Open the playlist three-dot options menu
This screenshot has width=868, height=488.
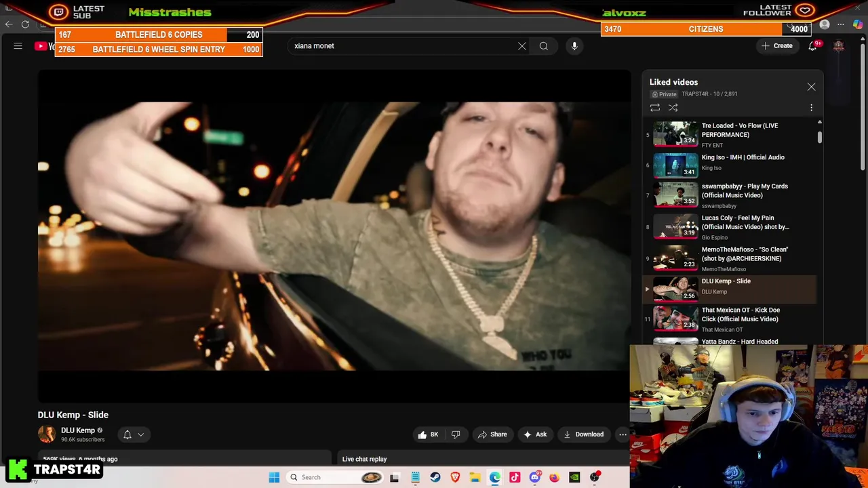pyautogui.click(x=811, y=108)
